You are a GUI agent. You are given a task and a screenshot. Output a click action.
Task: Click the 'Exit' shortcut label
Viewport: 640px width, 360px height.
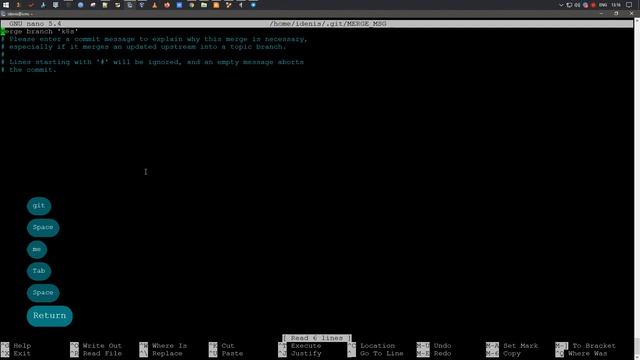pyautogui.click(x=22, y=353)
